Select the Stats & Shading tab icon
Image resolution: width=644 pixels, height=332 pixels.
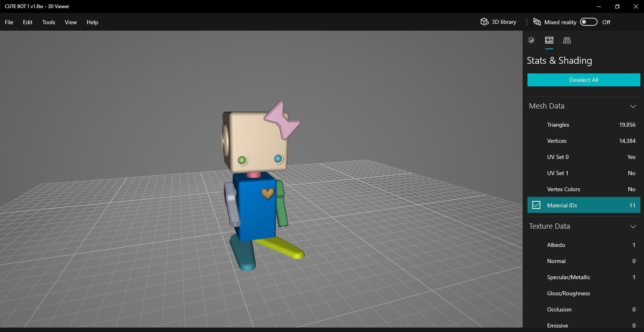pos(549,40)
